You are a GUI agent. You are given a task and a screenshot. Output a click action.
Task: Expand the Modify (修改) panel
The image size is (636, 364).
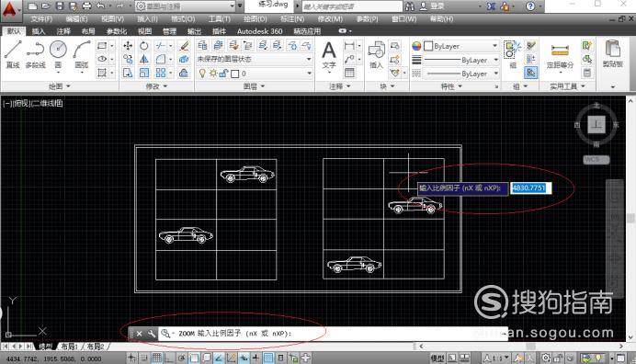coord(156,86)
